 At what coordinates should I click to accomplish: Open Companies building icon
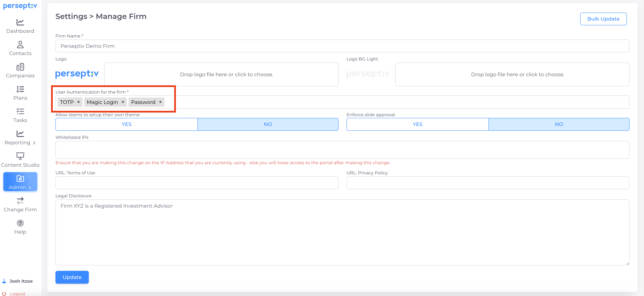pyautogui.click(x=20, y=67)
